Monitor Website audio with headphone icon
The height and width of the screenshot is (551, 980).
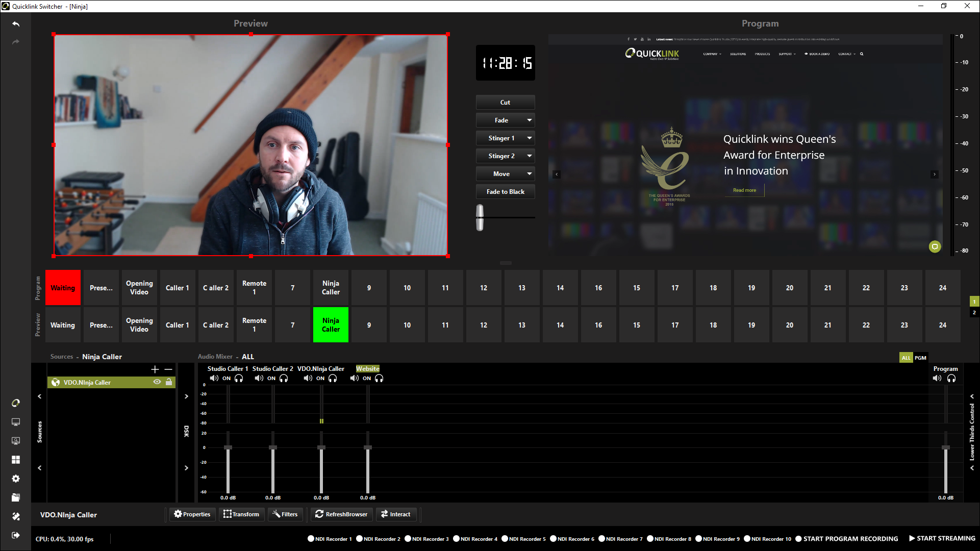click(x=379, y=379)
